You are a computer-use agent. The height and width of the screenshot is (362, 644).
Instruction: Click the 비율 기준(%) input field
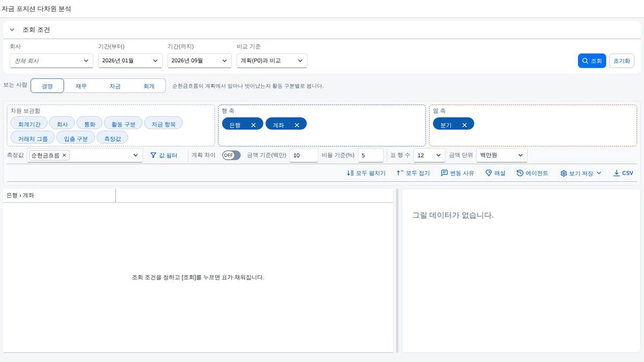click(371, 156)
